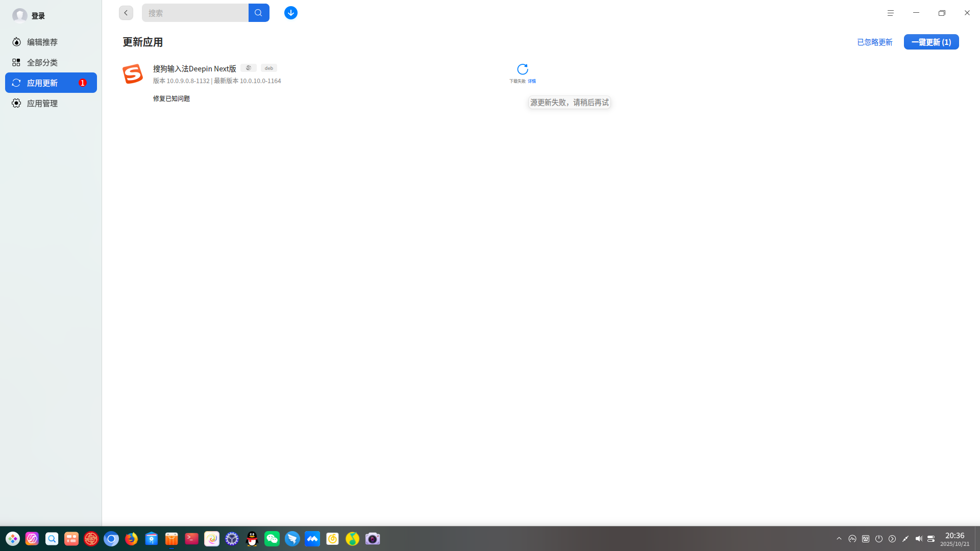Viewport: 980px width, 551px height.
Task: Open the download manager arrow icon
Action: [x=291, y=13]
